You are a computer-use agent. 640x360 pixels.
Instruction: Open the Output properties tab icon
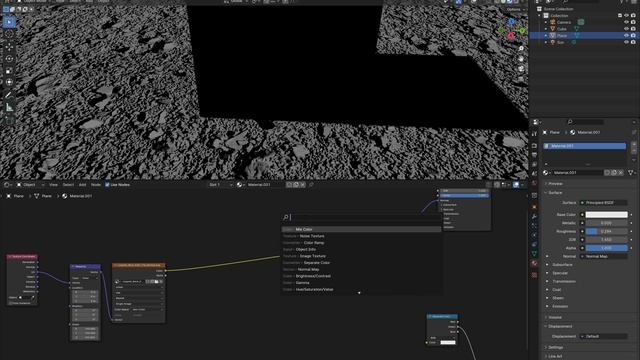tap(534, 155)
